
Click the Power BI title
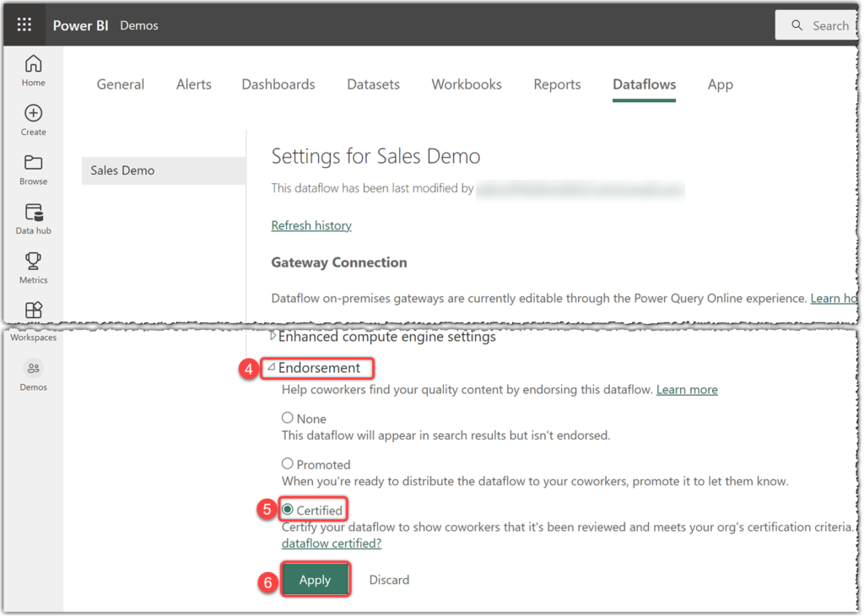pyautogui.click(x=80, y=25)
